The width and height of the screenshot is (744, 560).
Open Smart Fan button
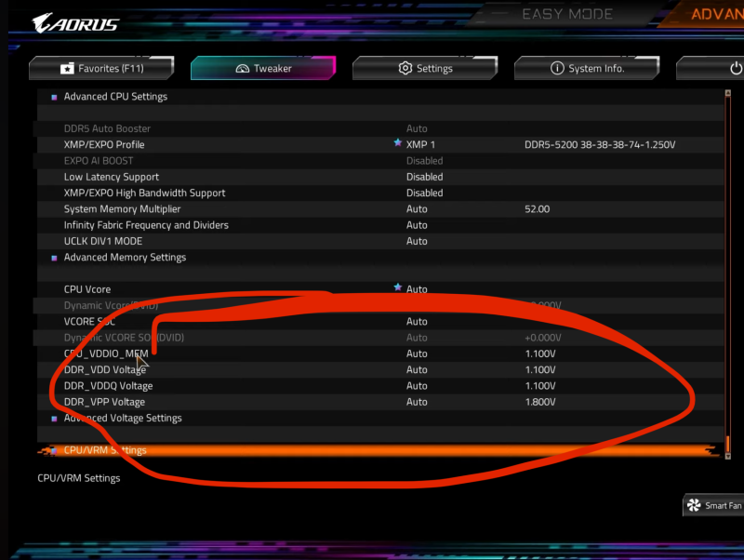point(713,505)
